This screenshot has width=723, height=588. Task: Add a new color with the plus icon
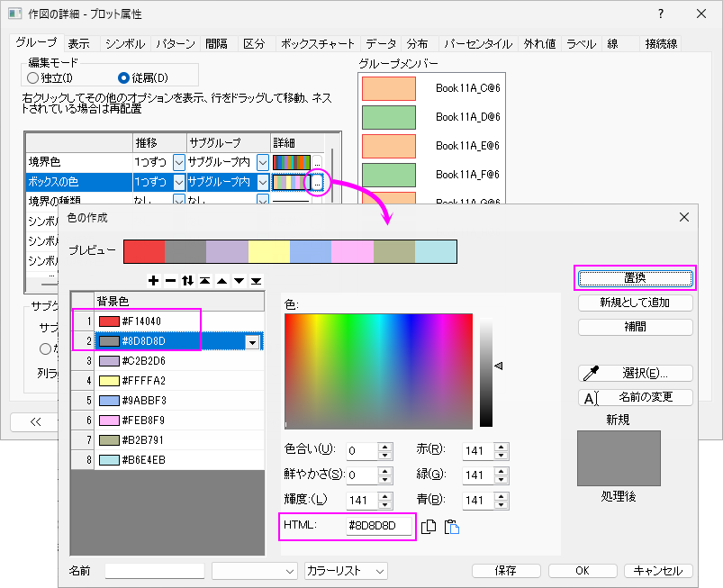tap(154, 280)
